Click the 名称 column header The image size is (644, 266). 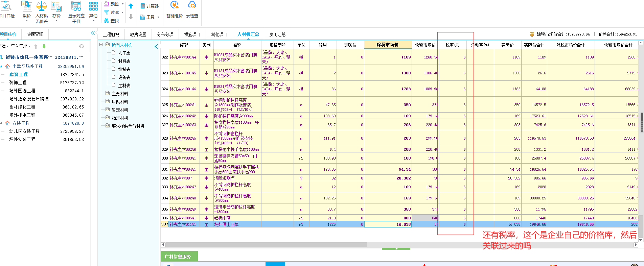click(237, 45)
